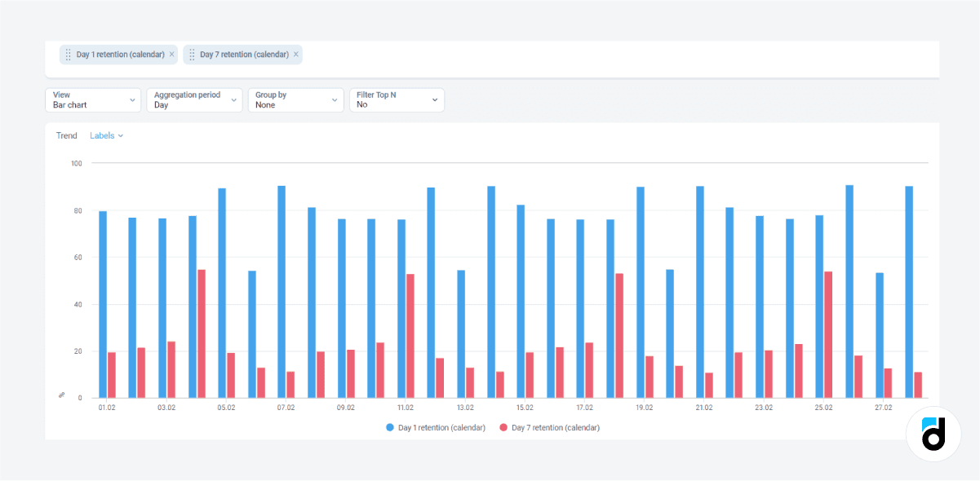The height and width of the screenshot is (481, 980).
Task: Click the blue bar for 07.02
Action: (282, 292)
